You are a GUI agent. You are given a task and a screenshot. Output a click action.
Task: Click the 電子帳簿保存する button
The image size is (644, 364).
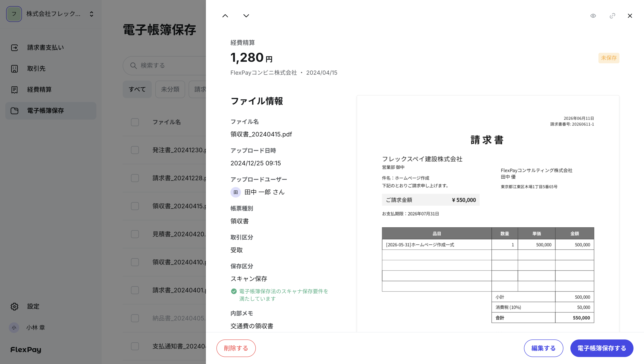click(602, 348)
